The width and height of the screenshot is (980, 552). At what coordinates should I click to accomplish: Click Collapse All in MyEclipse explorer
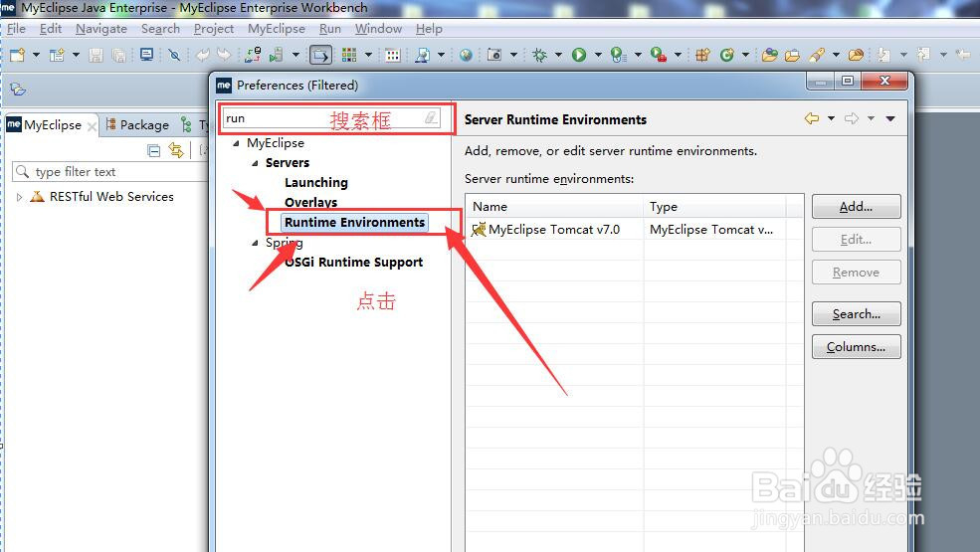click(x=154, y=150)
